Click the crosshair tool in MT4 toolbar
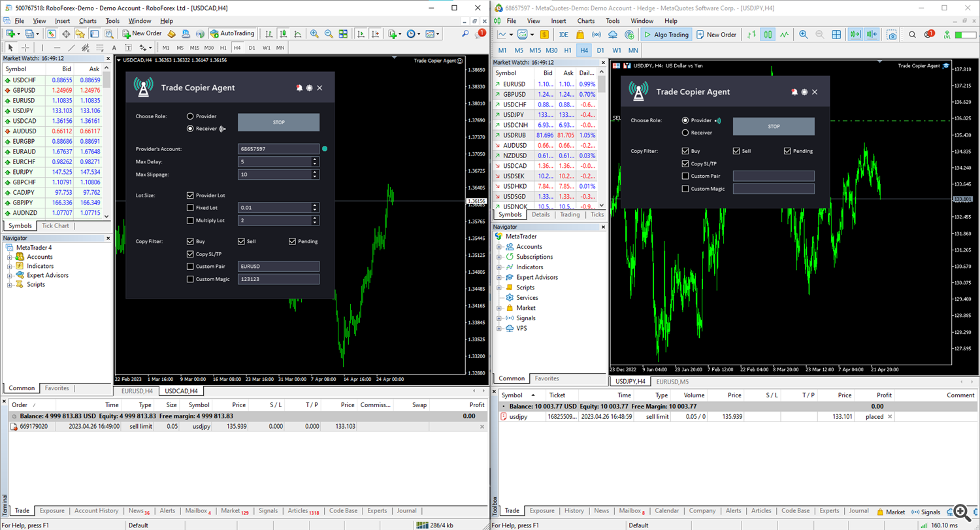 point(25,48)
